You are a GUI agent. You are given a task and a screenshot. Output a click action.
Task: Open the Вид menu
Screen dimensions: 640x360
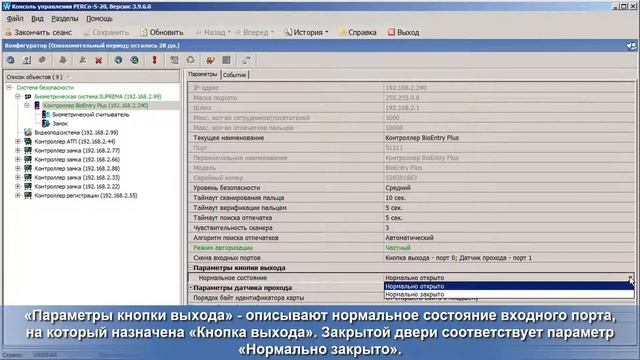(37, 19)
